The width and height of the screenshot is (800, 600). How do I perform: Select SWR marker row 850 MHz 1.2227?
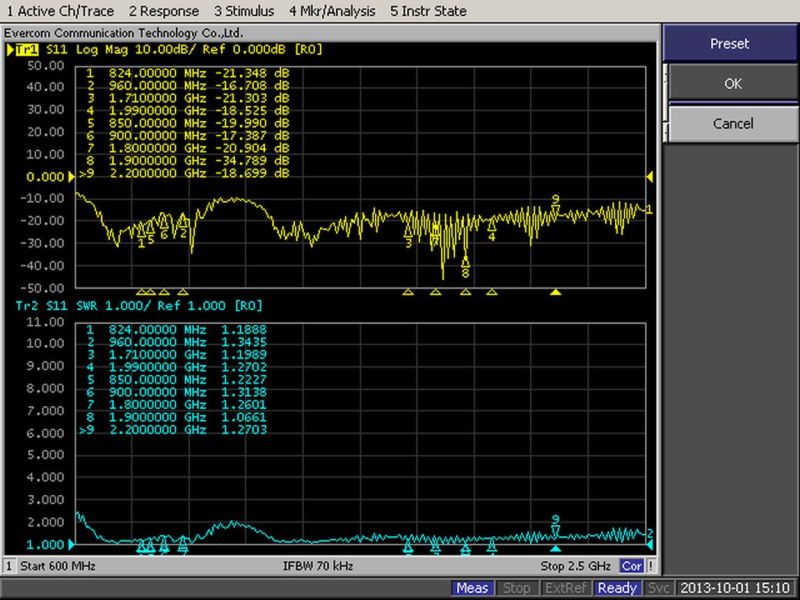[176, 380]
